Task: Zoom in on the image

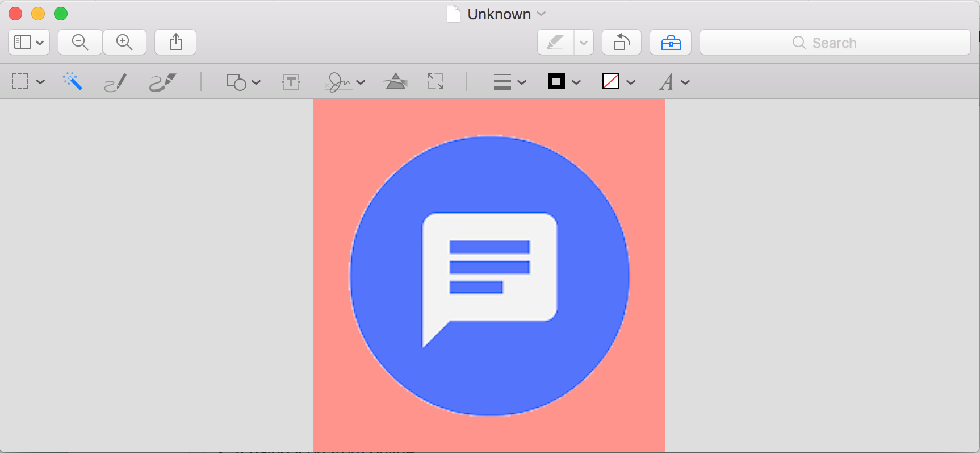Action: pos(124,43)
